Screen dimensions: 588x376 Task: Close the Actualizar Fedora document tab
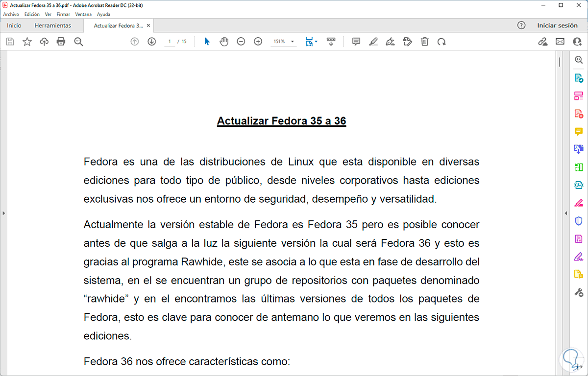click(148, 25)
